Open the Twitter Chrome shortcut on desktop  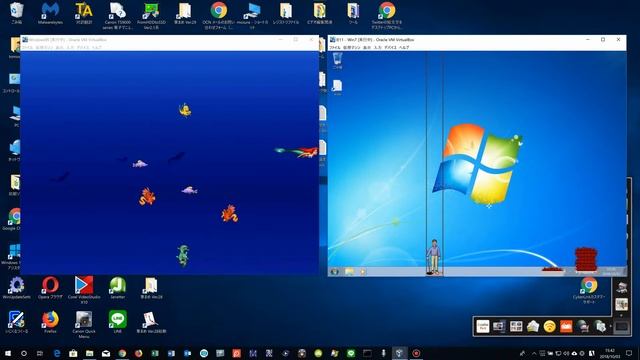pyautogui.click(x=387, y=15)
